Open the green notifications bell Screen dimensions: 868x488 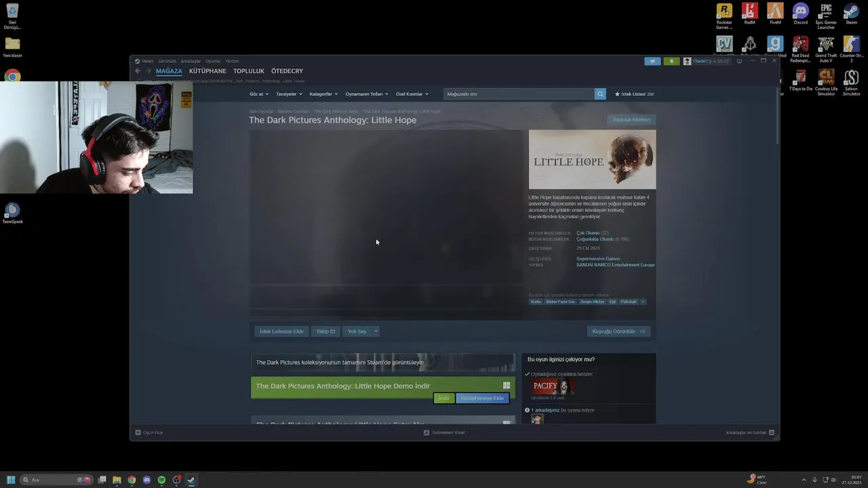pos(671,61)
